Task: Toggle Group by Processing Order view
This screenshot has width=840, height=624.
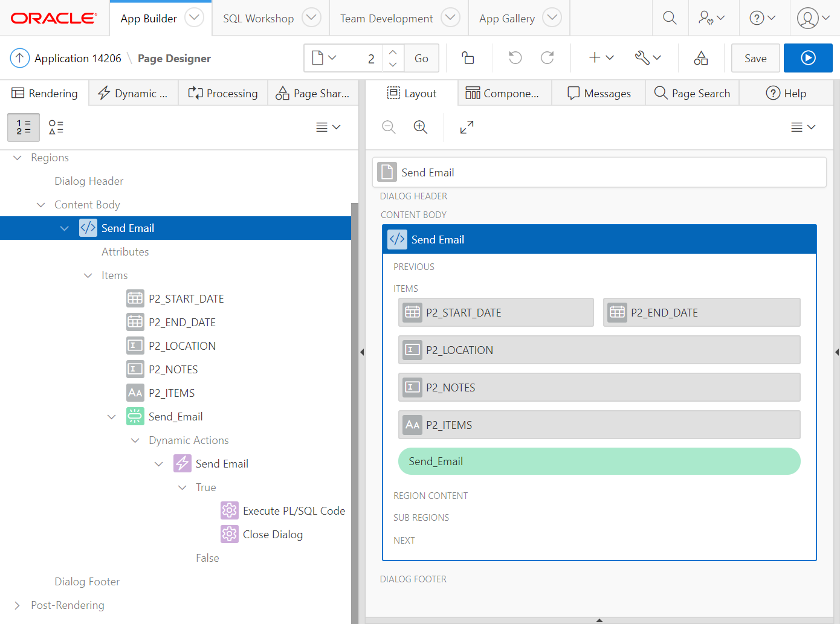Action: (x=24, y=127)
